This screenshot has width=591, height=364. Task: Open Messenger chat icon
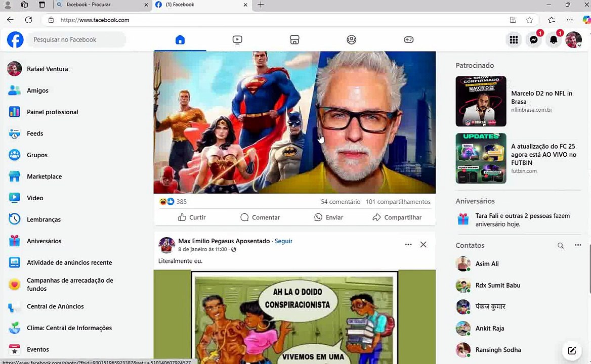534,40
